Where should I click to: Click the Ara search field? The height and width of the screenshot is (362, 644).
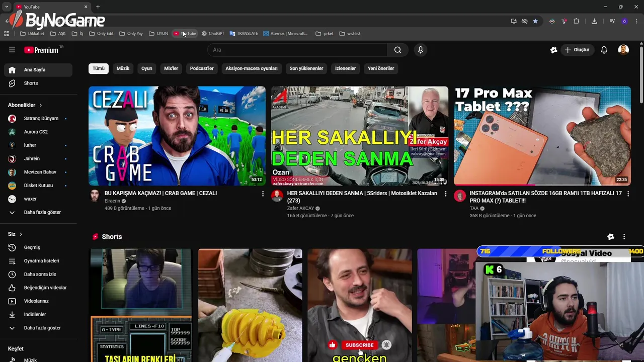[x=297, y=50]
